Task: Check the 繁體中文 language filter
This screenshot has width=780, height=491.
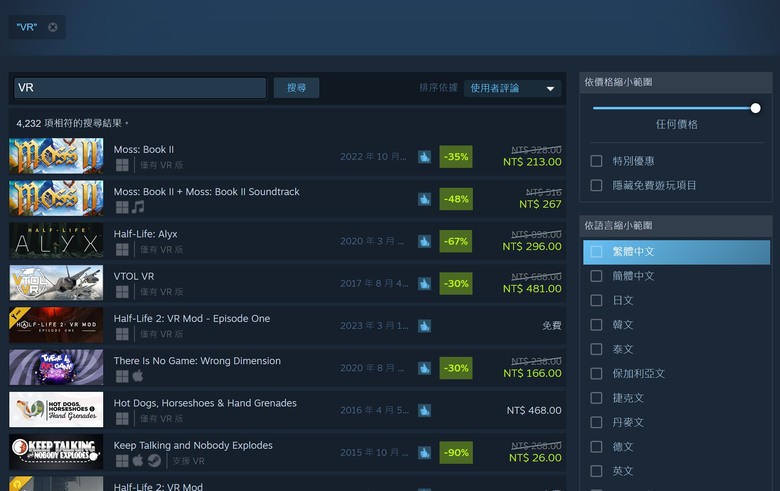Action: click(596, 252)
